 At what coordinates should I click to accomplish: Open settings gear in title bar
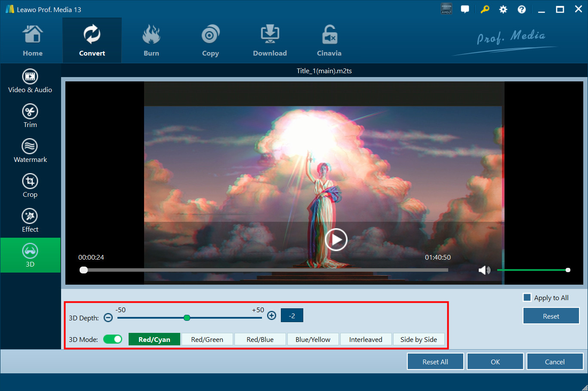tap(503, 9)
